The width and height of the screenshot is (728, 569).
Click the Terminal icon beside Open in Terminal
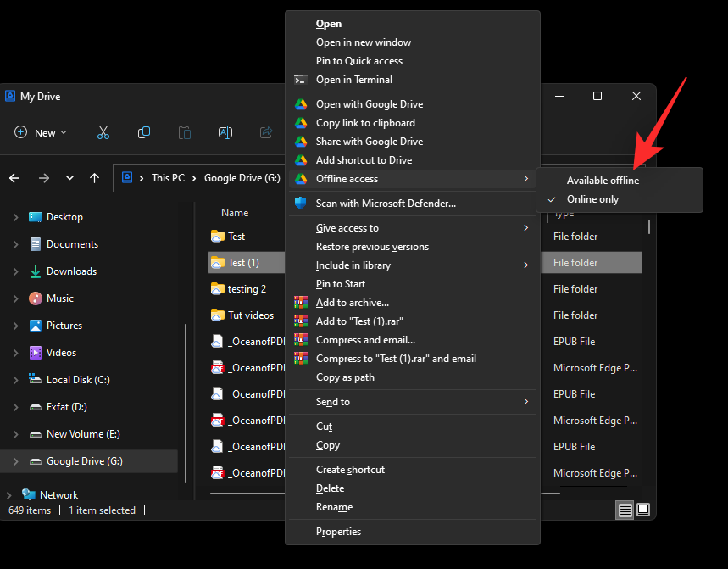coord(300,80)
